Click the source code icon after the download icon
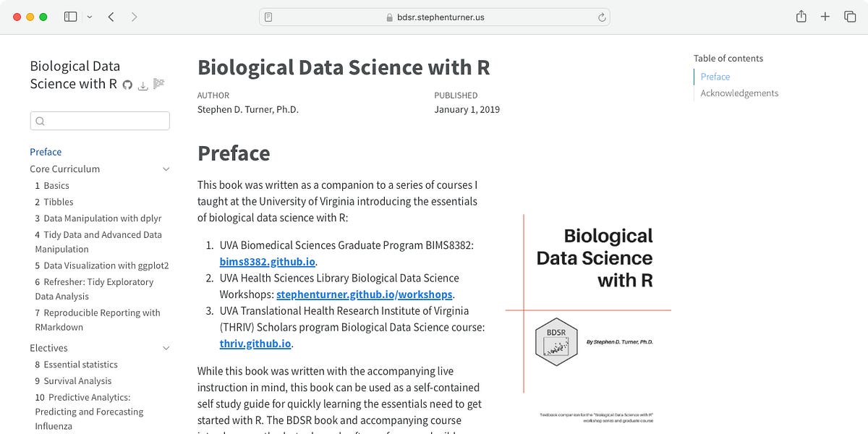 tap(158, 85)
